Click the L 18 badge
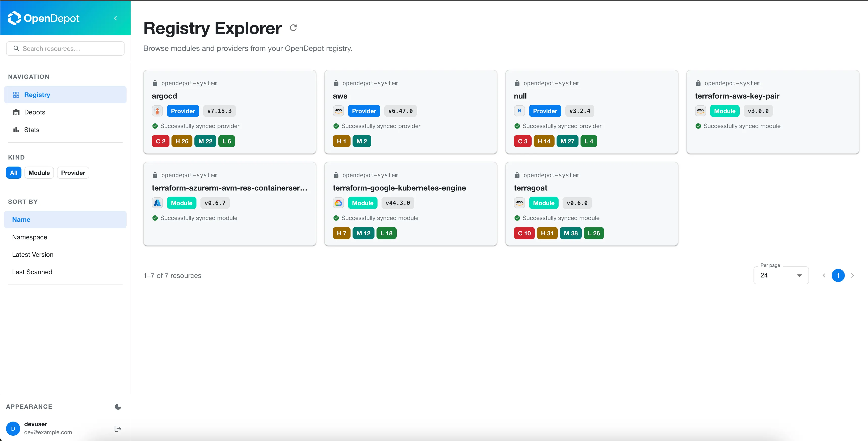Image resolution: width=868 pixels, height=441 pixels. (387, 233)
